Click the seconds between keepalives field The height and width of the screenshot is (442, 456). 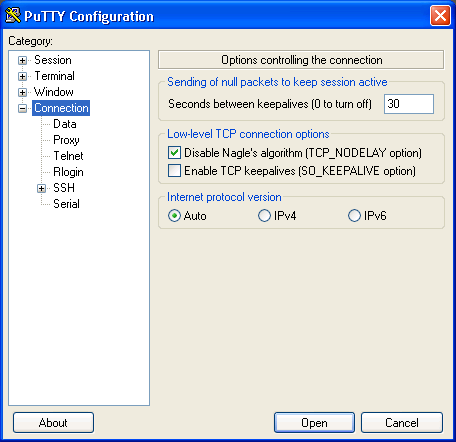tap(409, 104)
